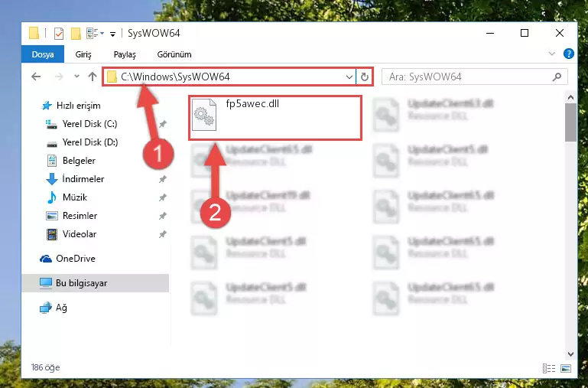
Task: Click the Müzik note icon
Action: pos(52,197)
